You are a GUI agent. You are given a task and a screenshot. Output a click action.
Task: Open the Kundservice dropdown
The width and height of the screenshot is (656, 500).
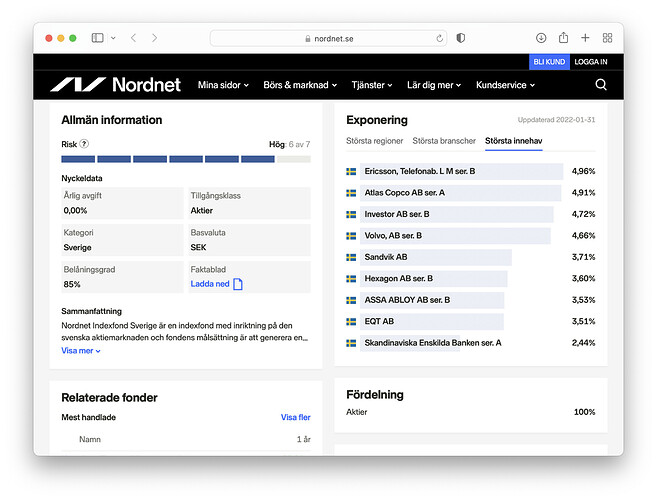[505, 85]
